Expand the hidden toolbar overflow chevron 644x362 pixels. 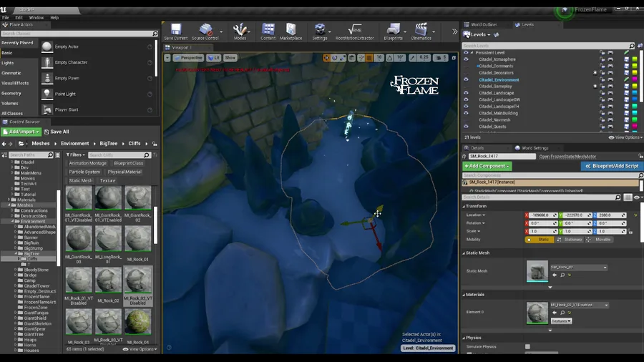454,31
